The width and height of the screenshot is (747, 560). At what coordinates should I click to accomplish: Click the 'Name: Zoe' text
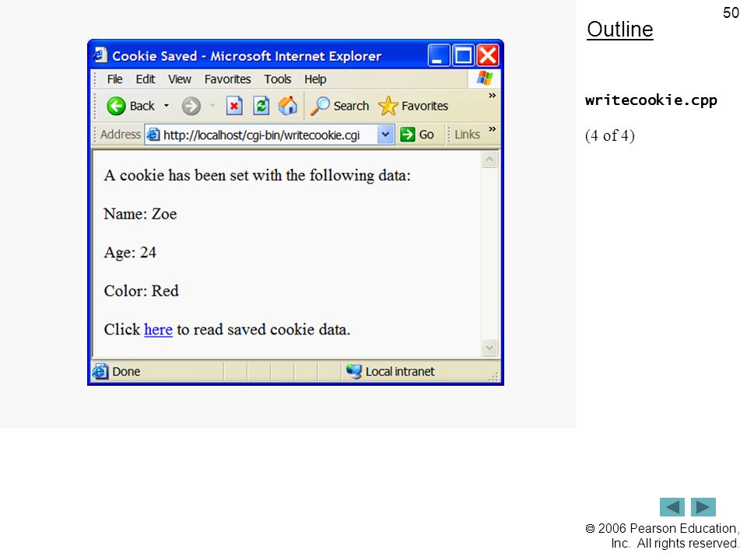click(x=140, y=214)
